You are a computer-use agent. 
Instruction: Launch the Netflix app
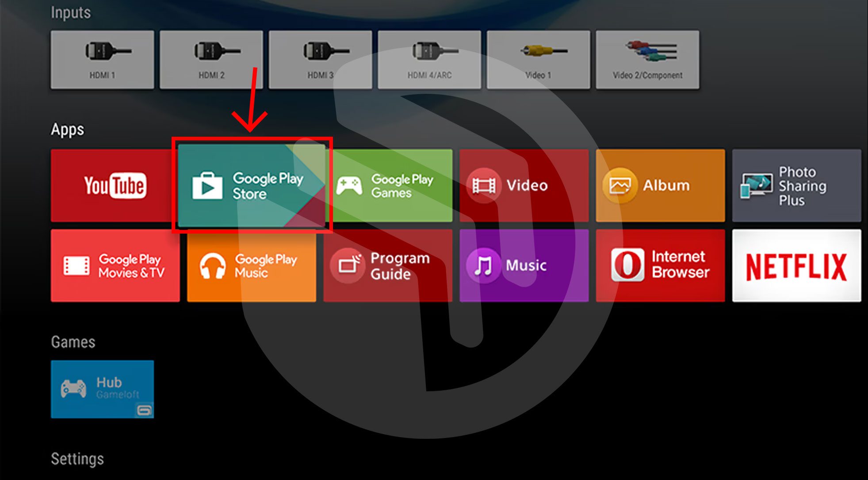[796, 265]
